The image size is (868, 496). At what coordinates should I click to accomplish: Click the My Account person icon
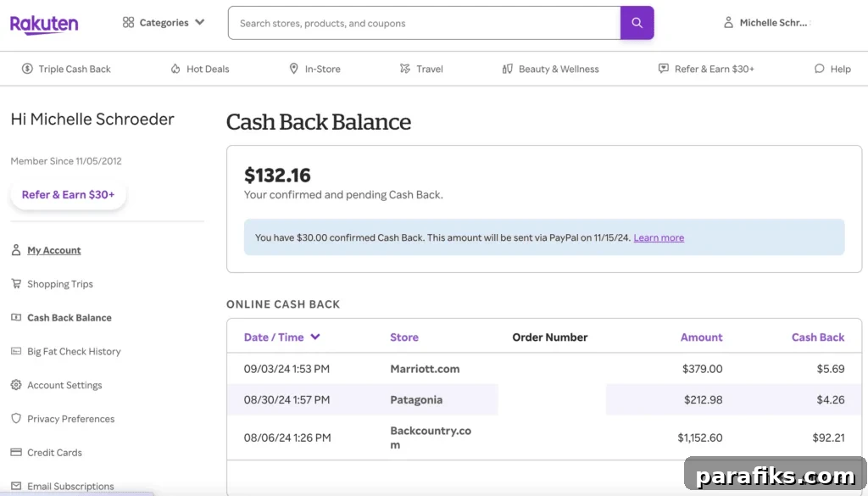16,250
